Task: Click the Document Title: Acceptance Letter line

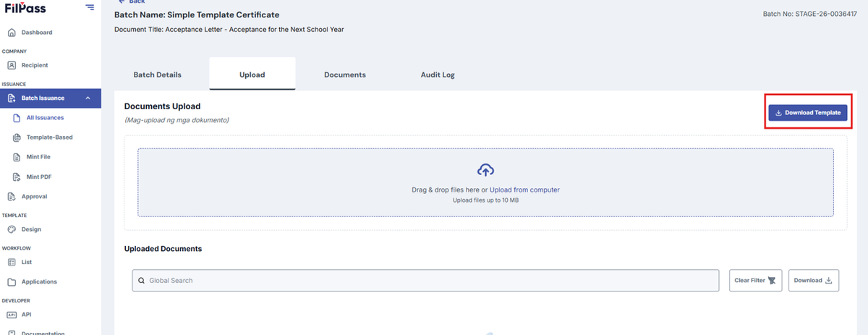Action: point(229,30)
